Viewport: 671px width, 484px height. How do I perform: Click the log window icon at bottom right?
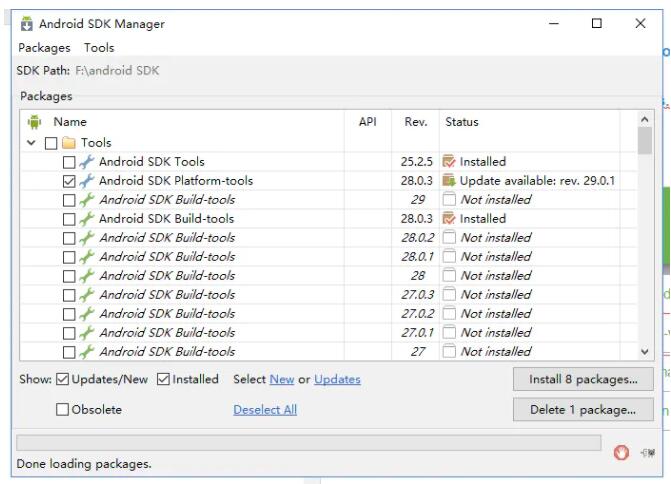click(x=648, y=453)
